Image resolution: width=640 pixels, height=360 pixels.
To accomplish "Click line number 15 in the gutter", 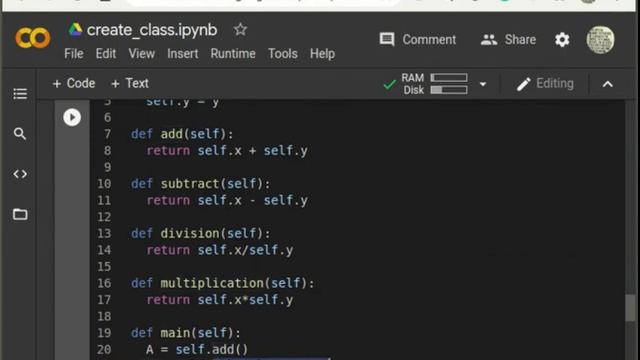I will pos(104,267).
